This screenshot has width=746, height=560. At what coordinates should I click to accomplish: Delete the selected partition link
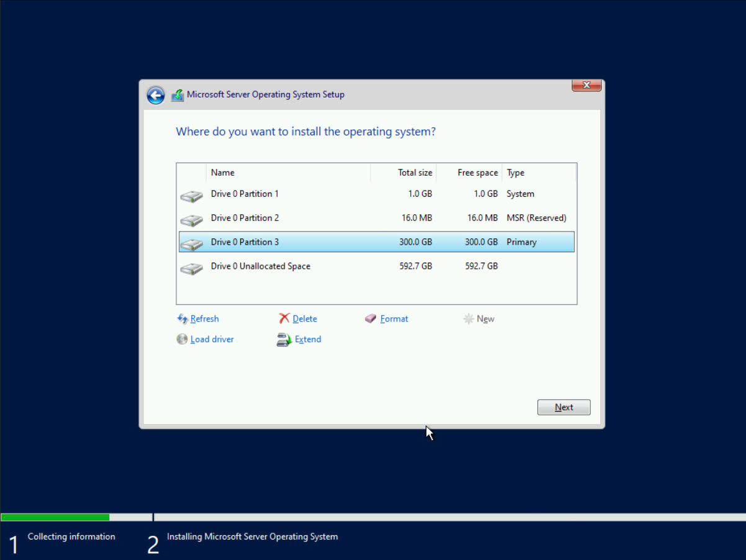305,318
